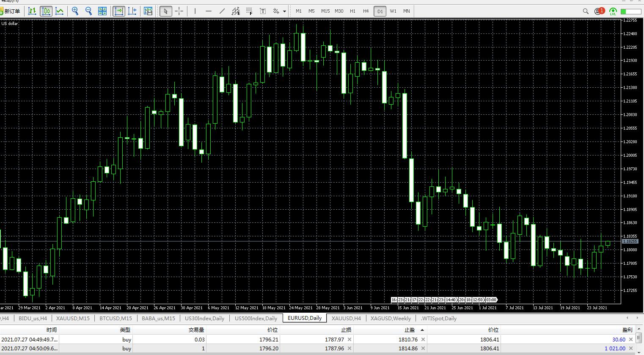Toggle chart shift from right edge
Image resolution: width=644 pixels, height=355 pixels.
132,11
